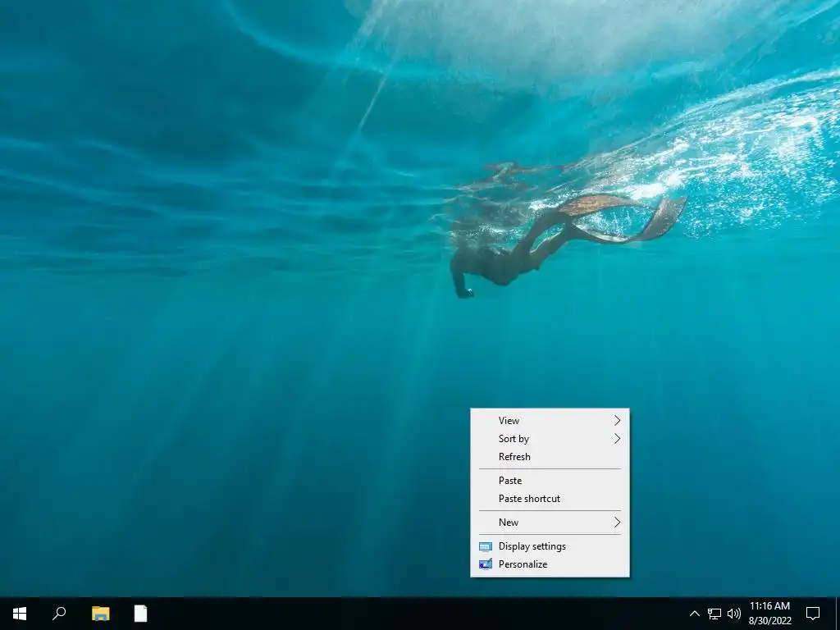Open the Action Center notifications icon
This screenshot has width=840, height=630.
click(813, 614)
